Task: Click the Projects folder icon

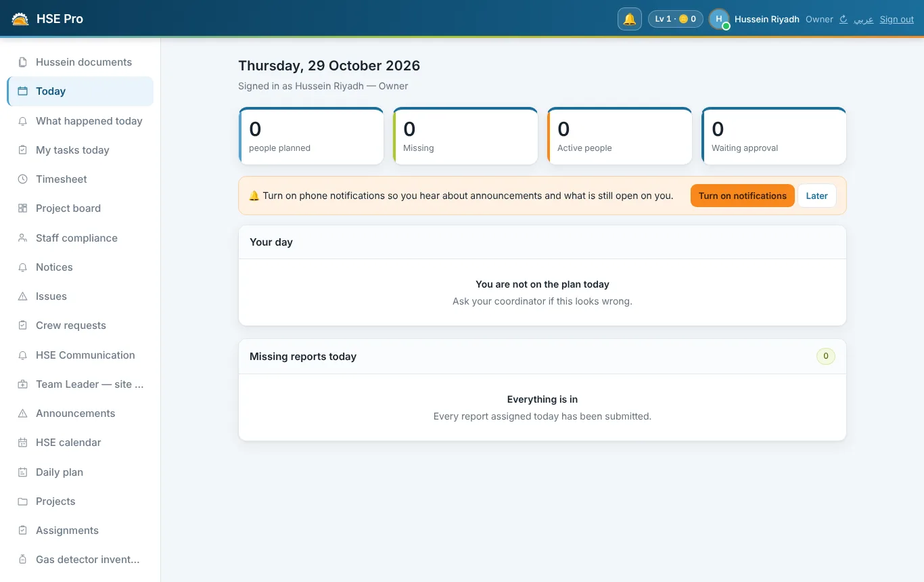Action: tap(22, 501)
